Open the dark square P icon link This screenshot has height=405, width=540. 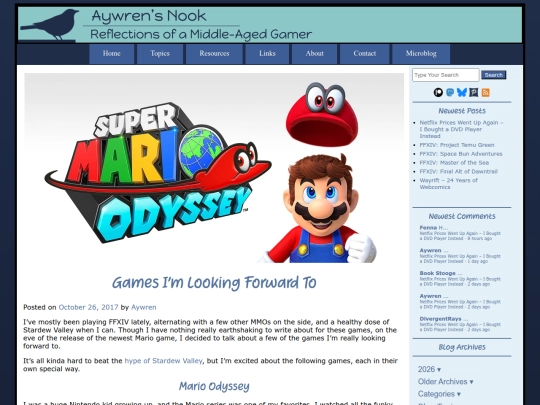point(474,92)
